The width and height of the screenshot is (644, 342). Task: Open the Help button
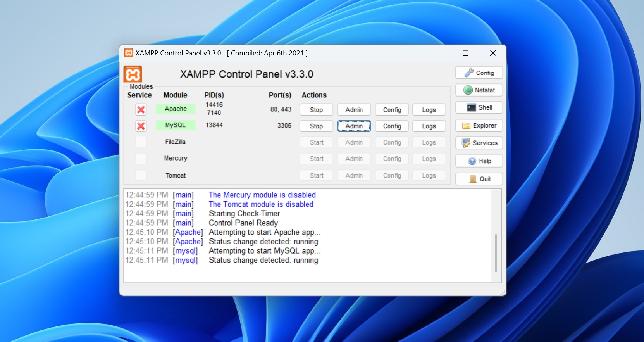[x=479, y=161]
